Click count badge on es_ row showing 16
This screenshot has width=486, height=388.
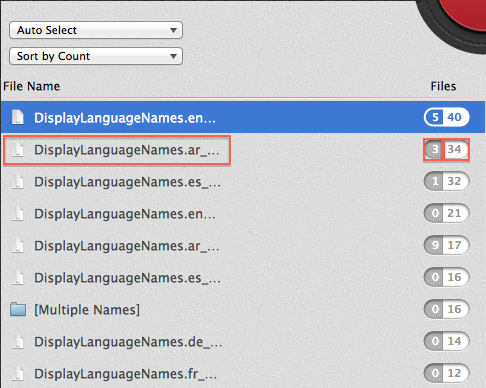tap(446, 277)
